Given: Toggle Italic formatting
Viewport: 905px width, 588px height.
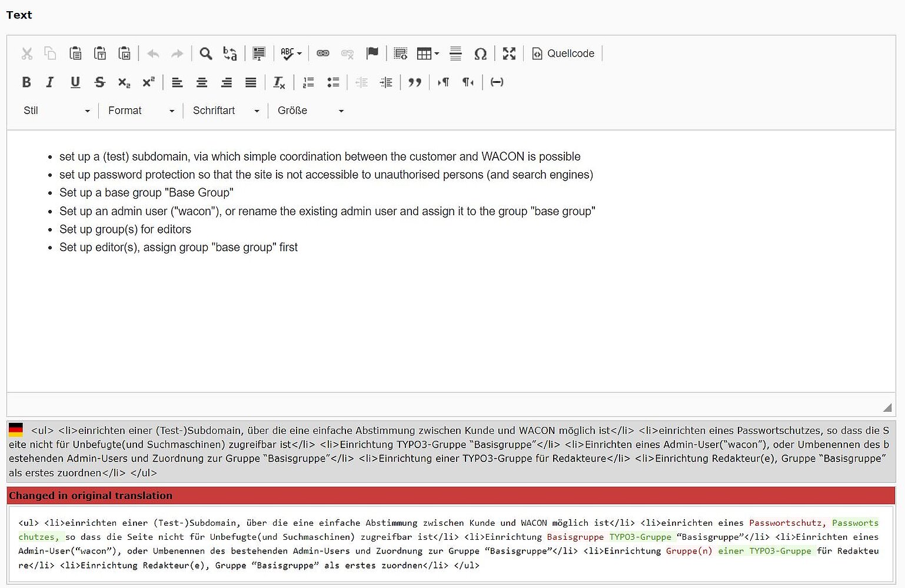Looking at the screenshot, I should coord(50,82).
